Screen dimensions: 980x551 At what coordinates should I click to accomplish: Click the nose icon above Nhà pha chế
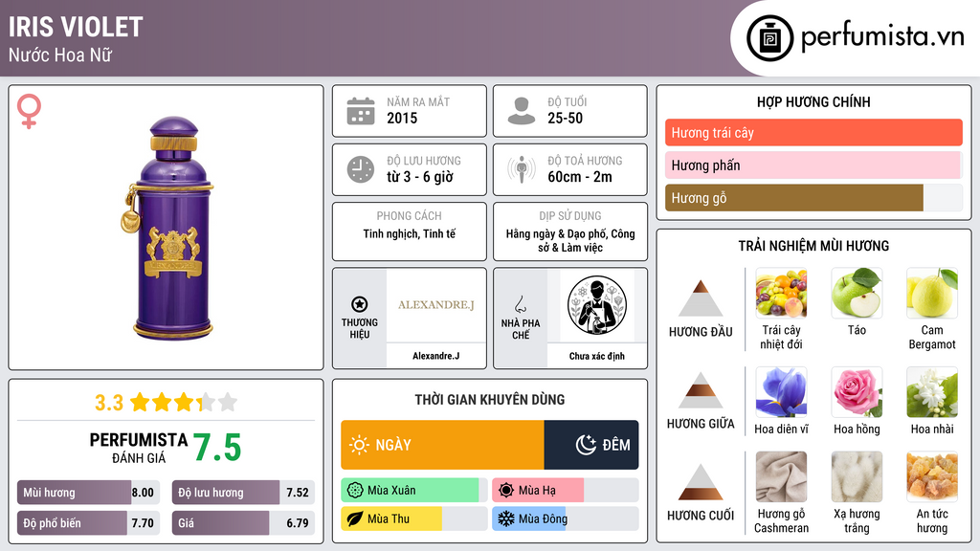(x=520, y=304)
